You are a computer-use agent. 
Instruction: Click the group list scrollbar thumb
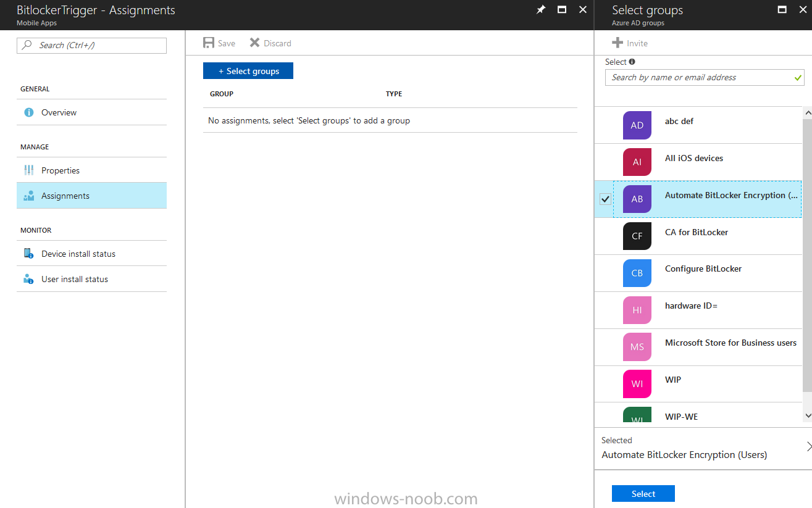tap(808, 255)
